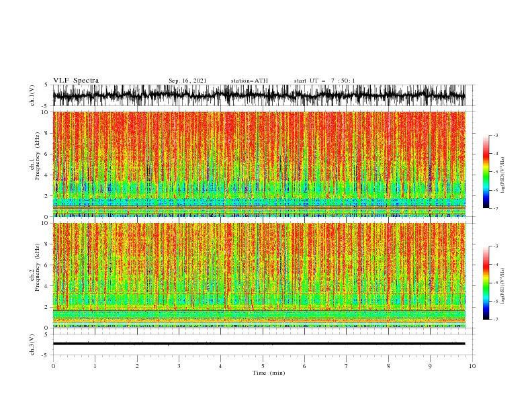The height and width of the screenshot is (411, 532).
Task: Click the "-7" tick on ch.2 colorbar
Action: pyautogui.click(x=495, y=319)
